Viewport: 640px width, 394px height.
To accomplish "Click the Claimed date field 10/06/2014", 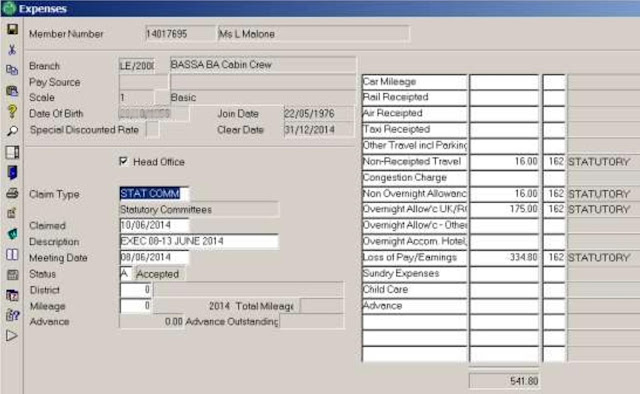I will (x=154, y=225).
